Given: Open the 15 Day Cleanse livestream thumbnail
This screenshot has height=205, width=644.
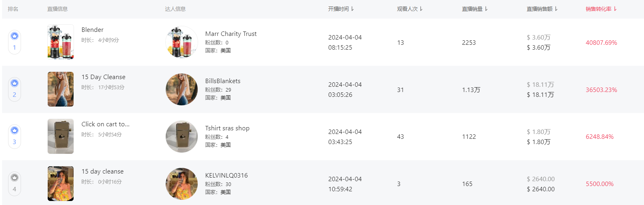Looking at the screenshot, I should point(61,89).
